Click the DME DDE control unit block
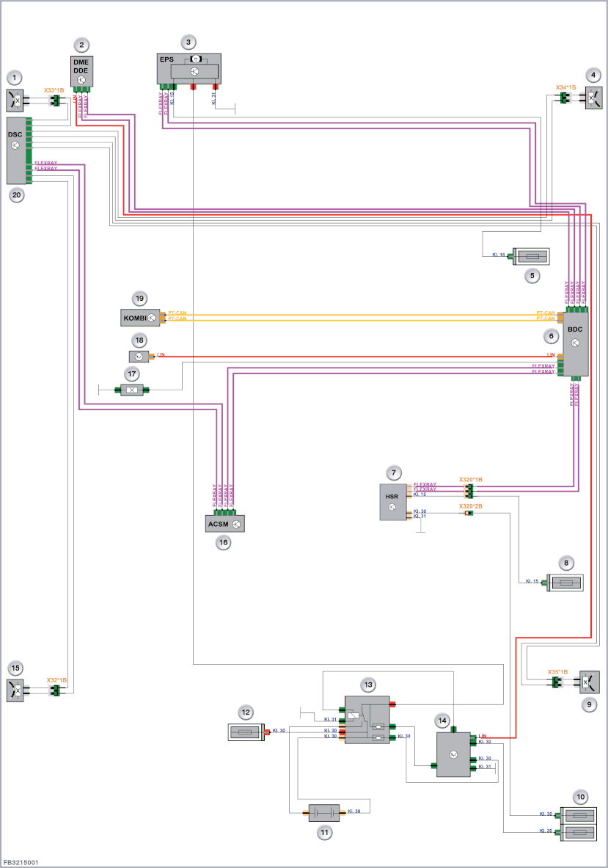Screen dimensions: 608x868 pyautogui.click(x=81, y=71)
